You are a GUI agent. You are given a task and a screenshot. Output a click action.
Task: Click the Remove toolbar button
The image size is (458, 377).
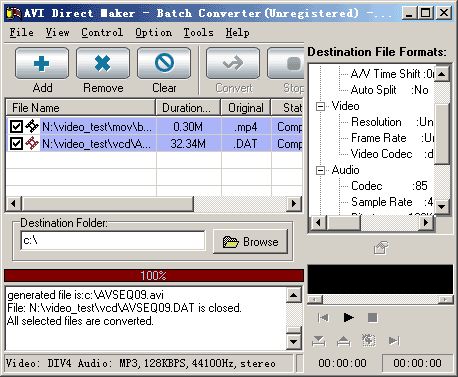click(x=103, y=63)
